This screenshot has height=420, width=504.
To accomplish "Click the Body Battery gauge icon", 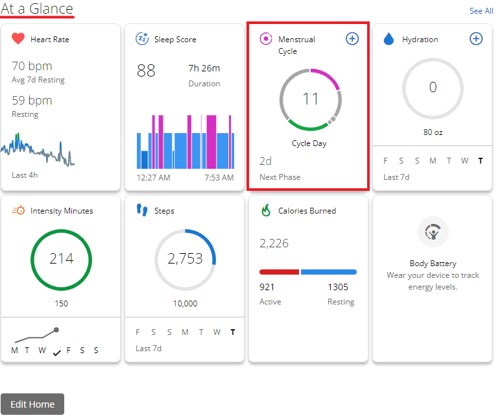I will click(x=433, y=232).
